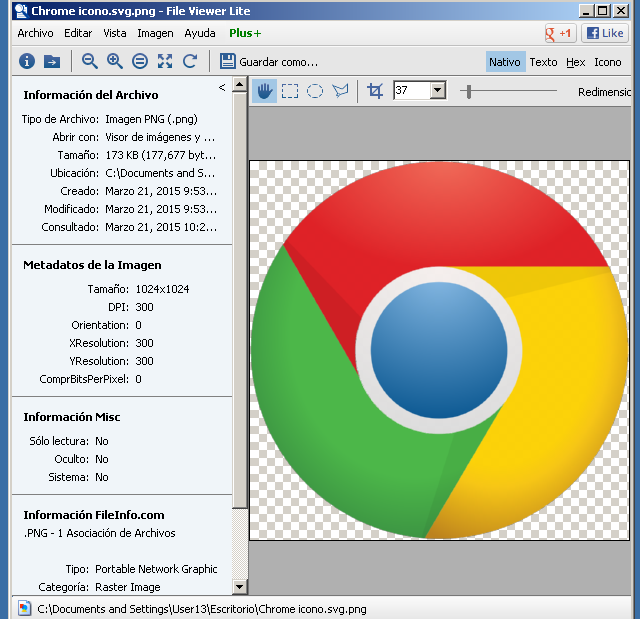Click the zoom value field showing 37
This screenshot has width=640, height=619.
click(x=411, y=90)
